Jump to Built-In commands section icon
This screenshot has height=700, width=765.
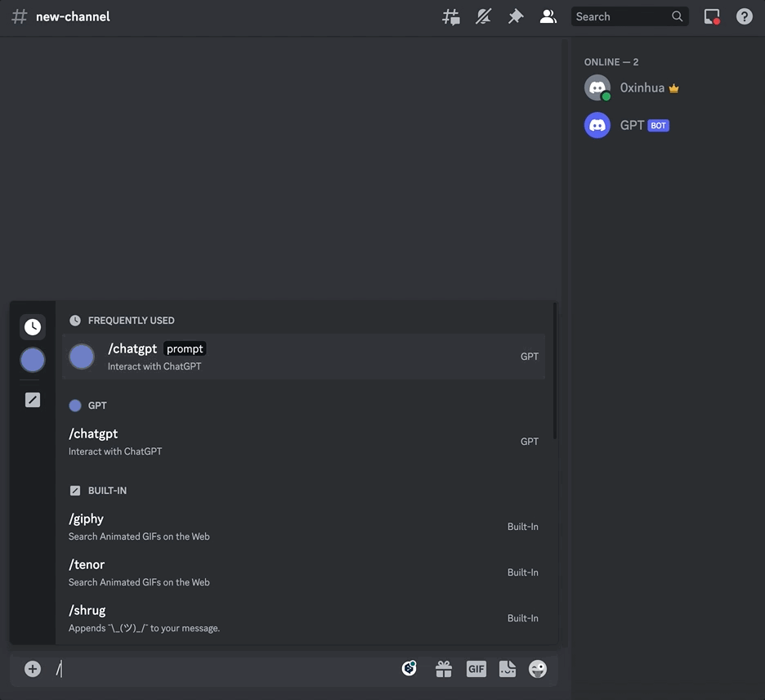(x=33, y=400)
